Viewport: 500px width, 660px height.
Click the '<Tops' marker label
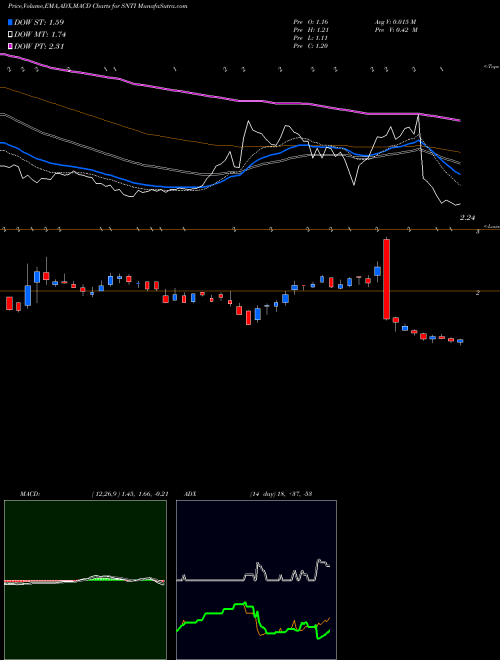[x=491, y=67]
